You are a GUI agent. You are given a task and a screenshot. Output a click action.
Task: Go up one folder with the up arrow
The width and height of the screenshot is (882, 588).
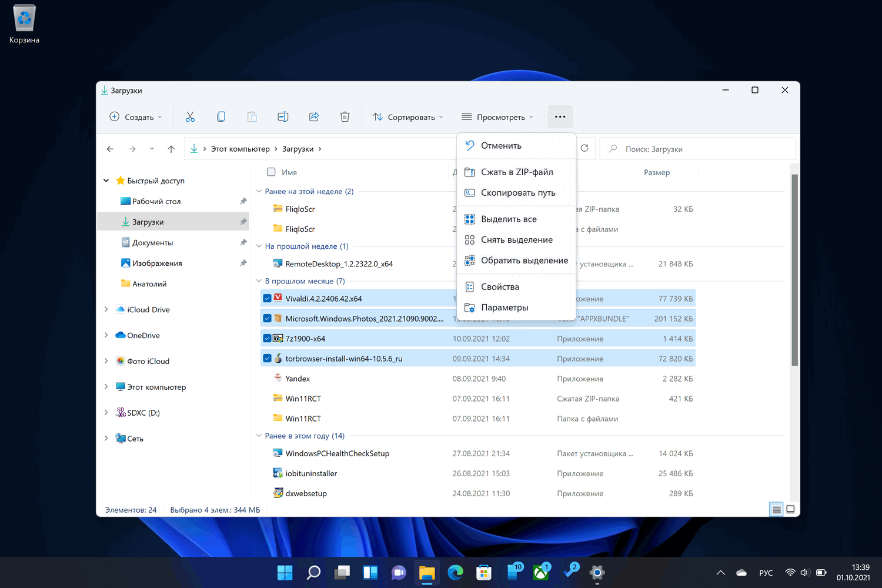click(171, 149)
